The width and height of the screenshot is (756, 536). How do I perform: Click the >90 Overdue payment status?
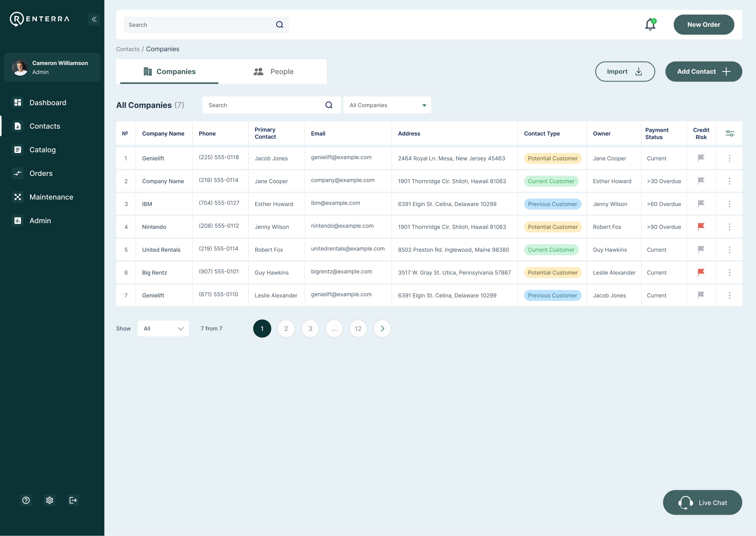pos(664,227)
